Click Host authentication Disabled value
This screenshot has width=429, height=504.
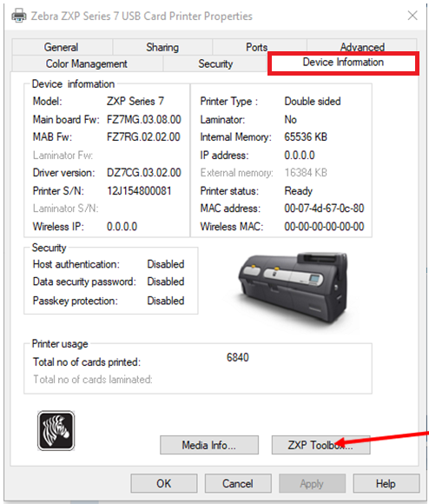(166, 264)
